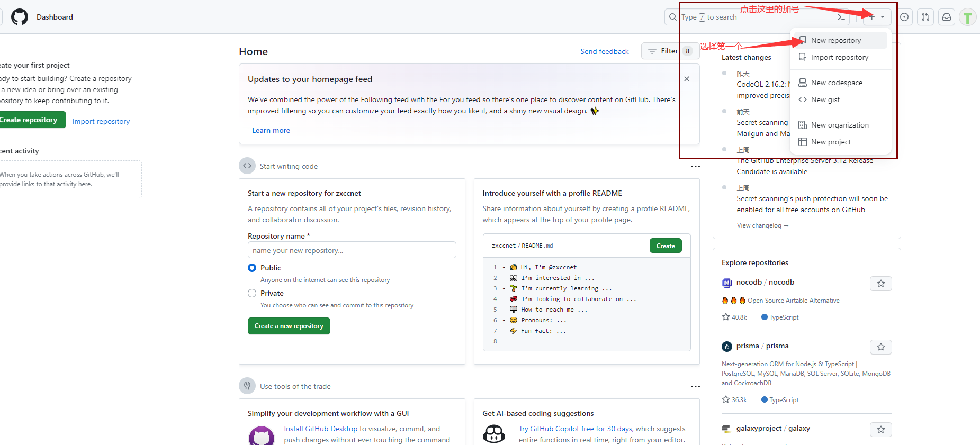This screenshot has width=980, height=445.
Task: Open the plus create-new menu
Action: [x=877, y=17]
